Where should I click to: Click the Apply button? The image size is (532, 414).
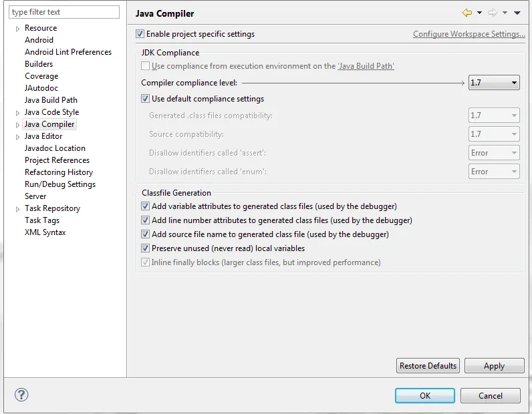click(x=495, y=365)
